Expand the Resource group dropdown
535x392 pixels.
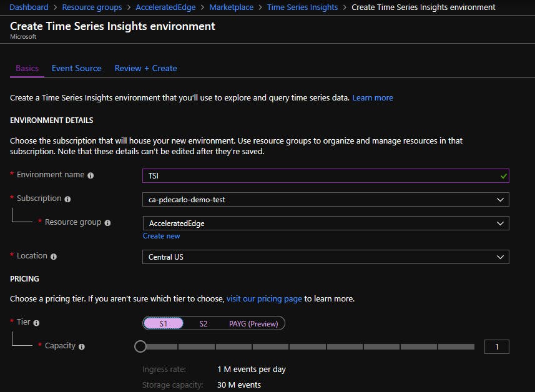pyautogui.click(x=325, y=223)
